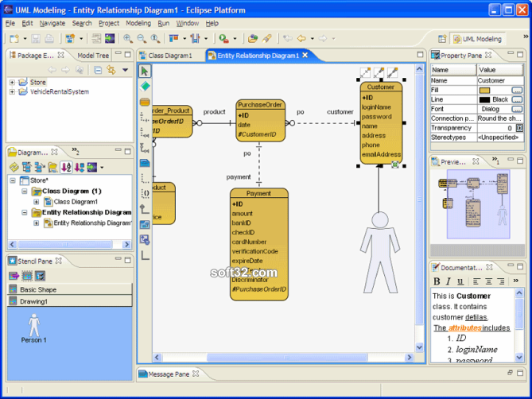
Task: Click Underline in Documentation pane
Action: [x=460, y=281]
